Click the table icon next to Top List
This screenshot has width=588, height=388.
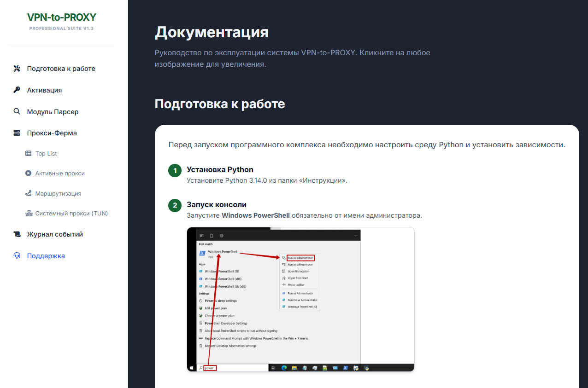pos(28,154)
